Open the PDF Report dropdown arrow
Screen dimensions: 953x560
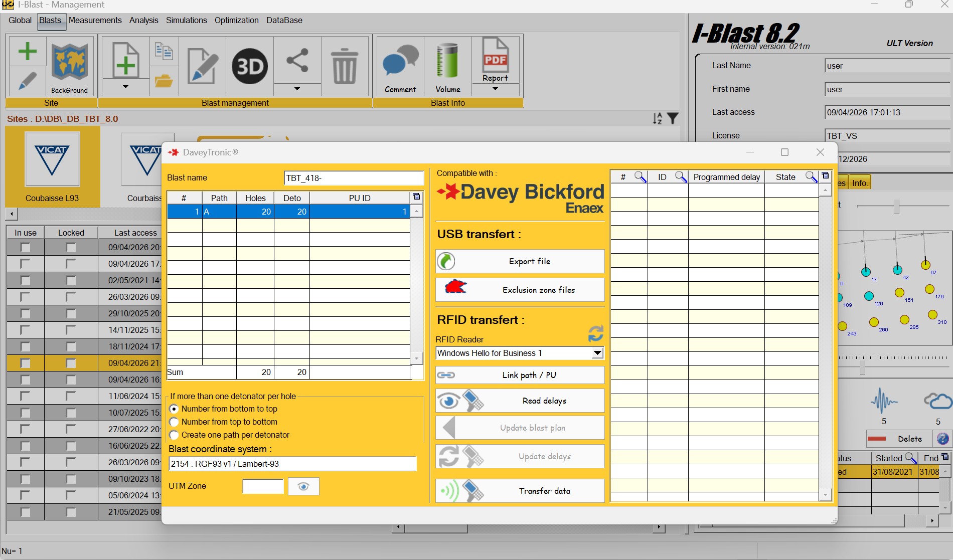[x=495, y=89]
